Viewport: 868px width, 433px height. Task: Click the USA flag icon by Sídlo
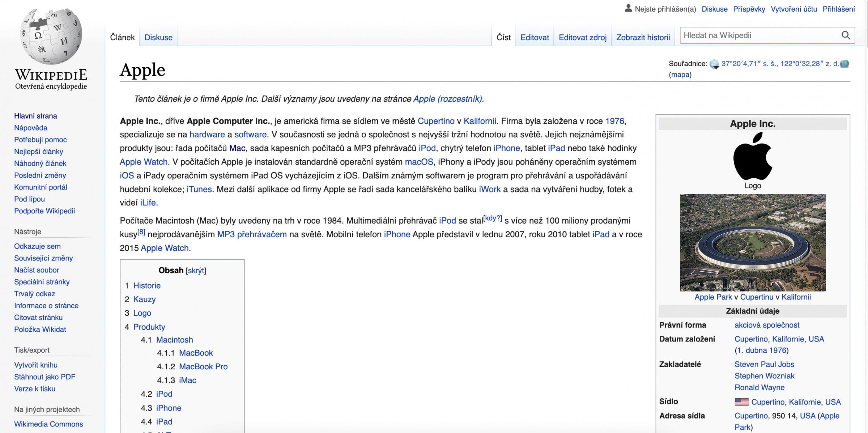click(x=742, y=402)
